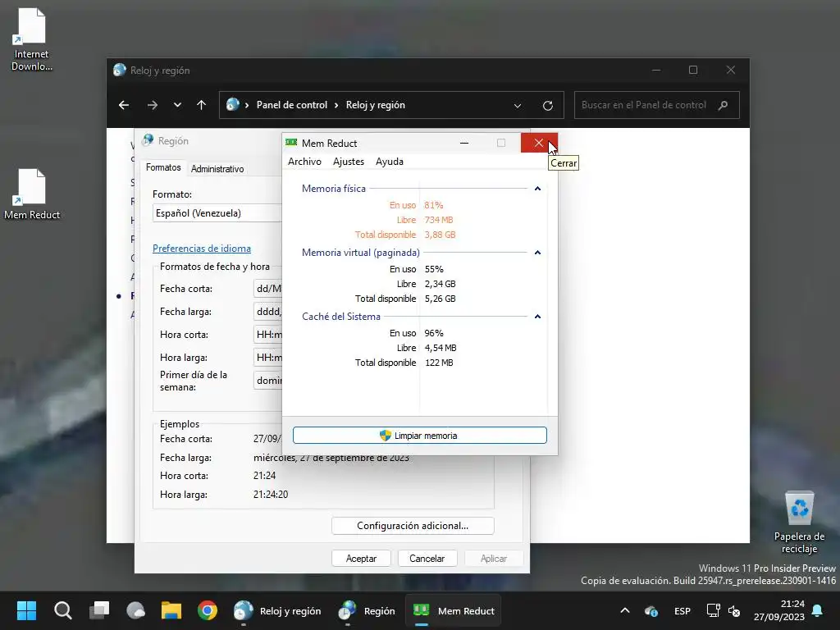Go back in the Control Panel window
This screenshot has width=840, height=630.
[124, 105]
